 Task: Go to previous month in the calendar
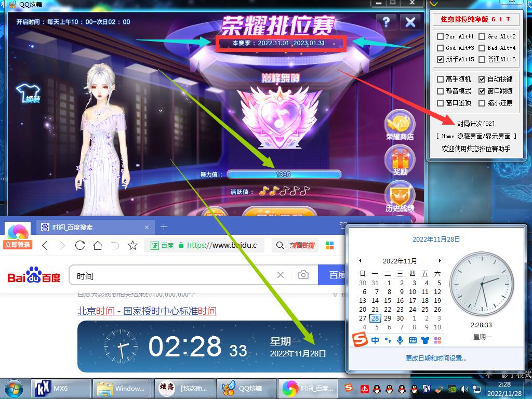point(360,261)
